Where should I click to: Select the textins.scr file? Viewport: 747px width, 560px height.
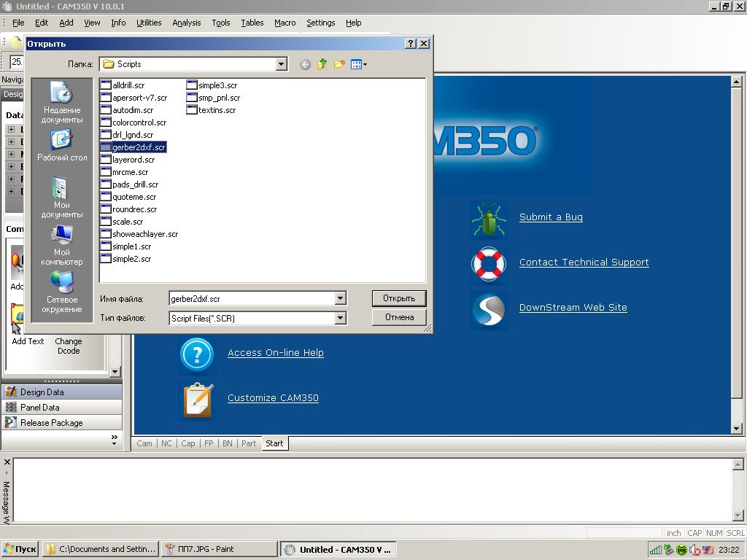click(211, 110)
